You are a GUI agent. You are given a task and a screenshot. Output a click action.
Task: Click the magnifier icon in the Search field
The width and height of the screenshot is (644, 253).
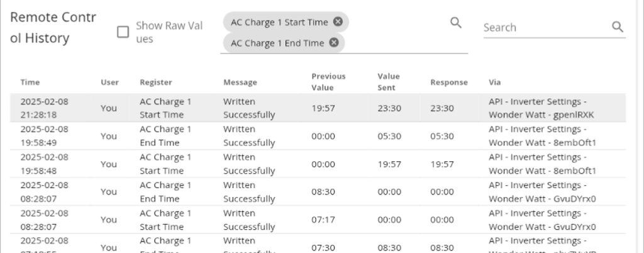[618, 27]
